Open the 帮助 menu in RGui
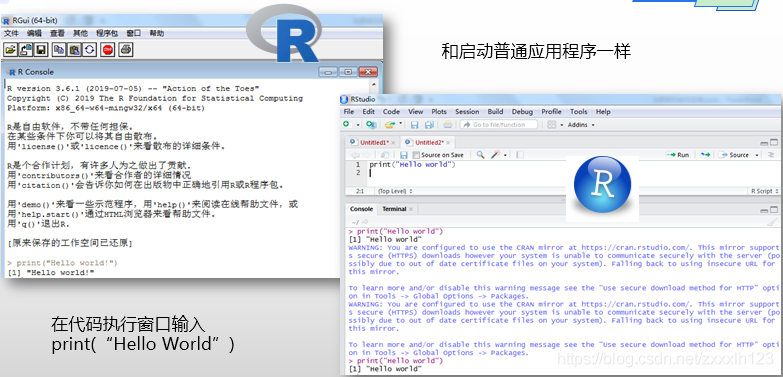Image resolution: width=783 pixels, height=377 pixels. tap(156, 33)
